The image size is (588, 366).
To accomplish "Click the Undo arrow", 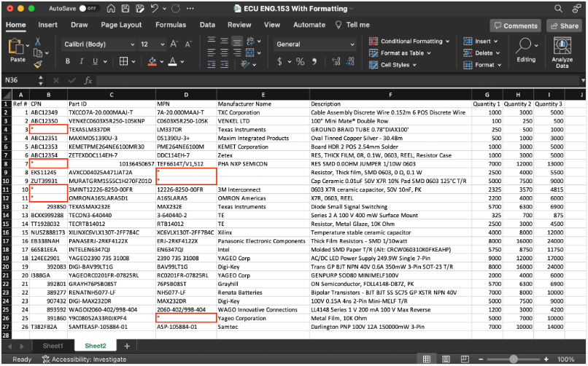I will click(x=155, y=8).
